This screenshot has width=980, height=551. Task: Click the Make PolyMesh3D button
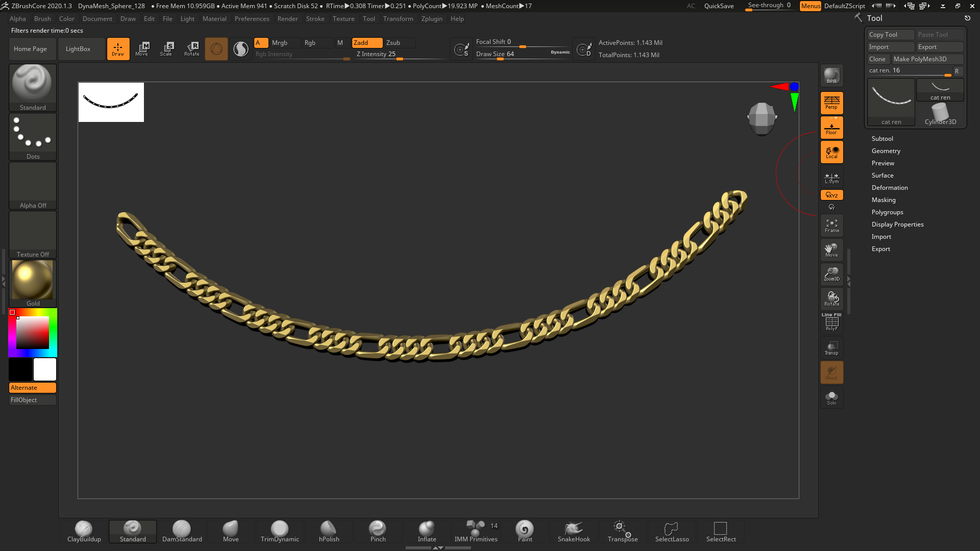click(927, 59)
